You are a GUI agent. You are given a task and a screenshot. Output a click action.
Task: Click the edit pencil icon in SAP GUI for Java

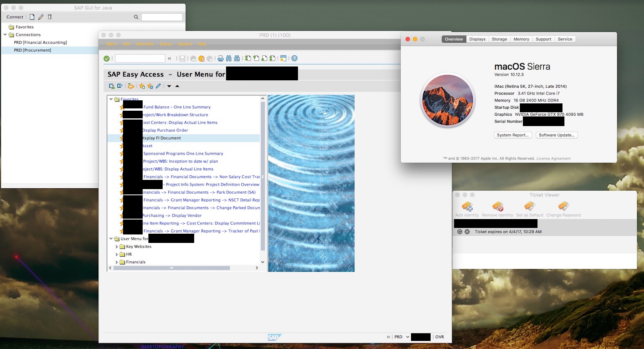(41, 17)
